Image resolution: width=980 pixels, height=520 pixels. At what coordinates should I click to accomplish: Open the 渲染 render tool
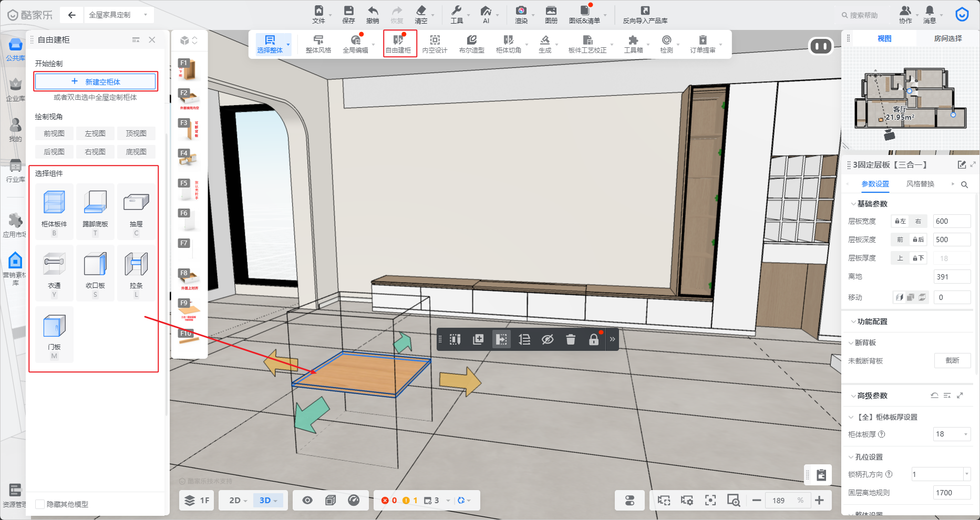click(521, 14)
